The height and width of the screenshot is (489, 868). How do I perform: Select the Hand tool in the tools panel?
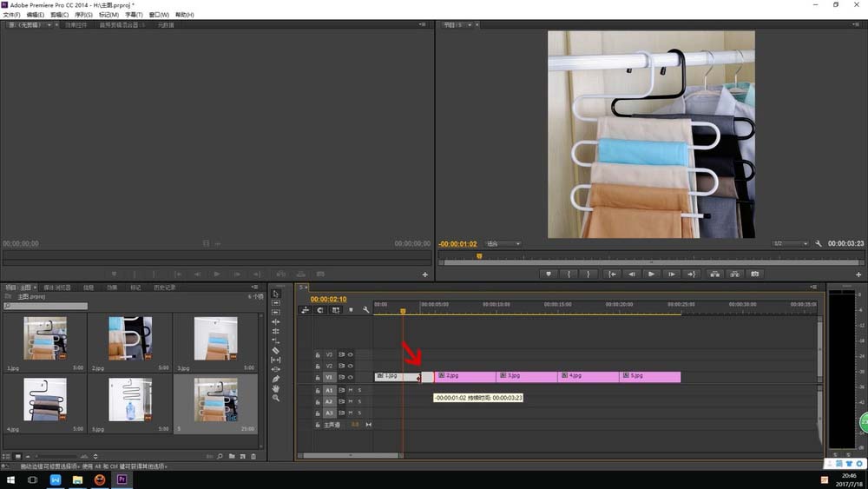click(x=276, y=388)
